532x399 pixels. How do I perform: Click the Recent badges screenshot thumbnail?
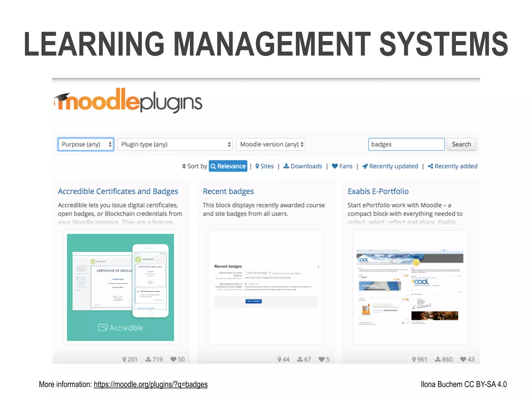265,287
